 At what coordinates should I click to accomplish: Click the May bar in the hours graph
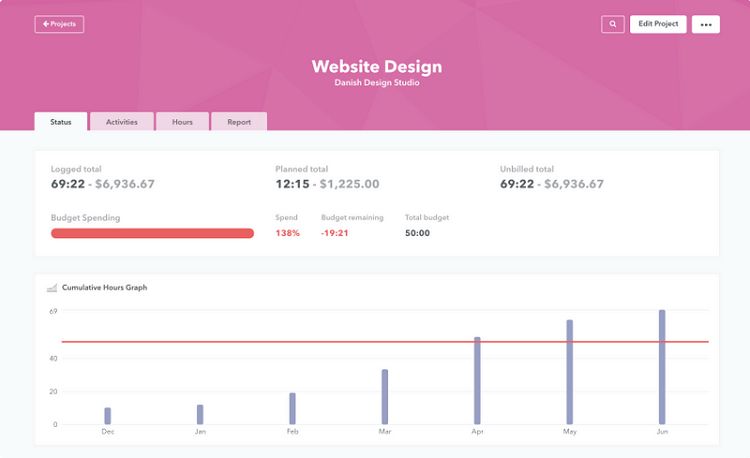[x=569, y=372]
